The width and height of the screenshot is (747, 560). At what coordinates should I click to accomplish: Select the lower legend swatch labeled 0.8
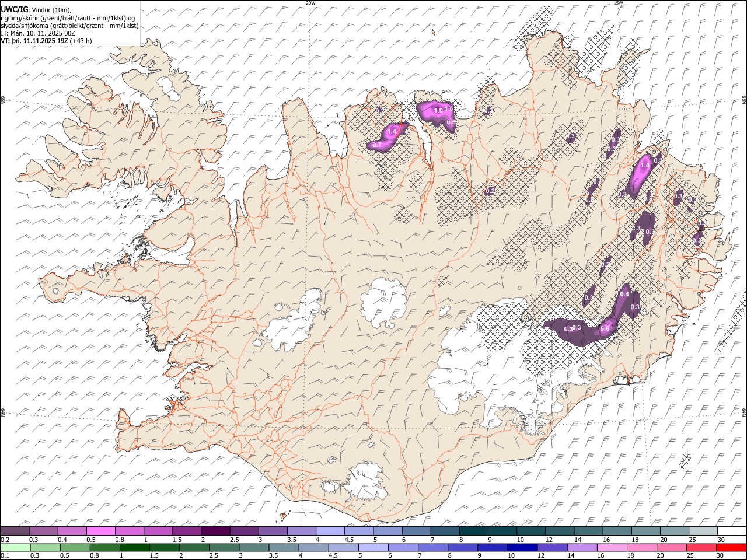click(x=104, y=547)
